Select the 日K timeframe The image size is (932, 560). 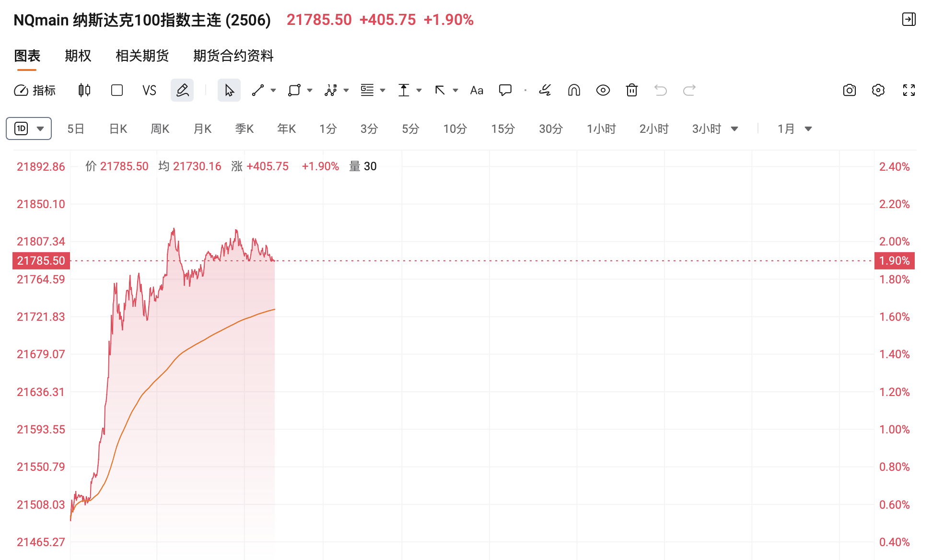tap(118, 128)
